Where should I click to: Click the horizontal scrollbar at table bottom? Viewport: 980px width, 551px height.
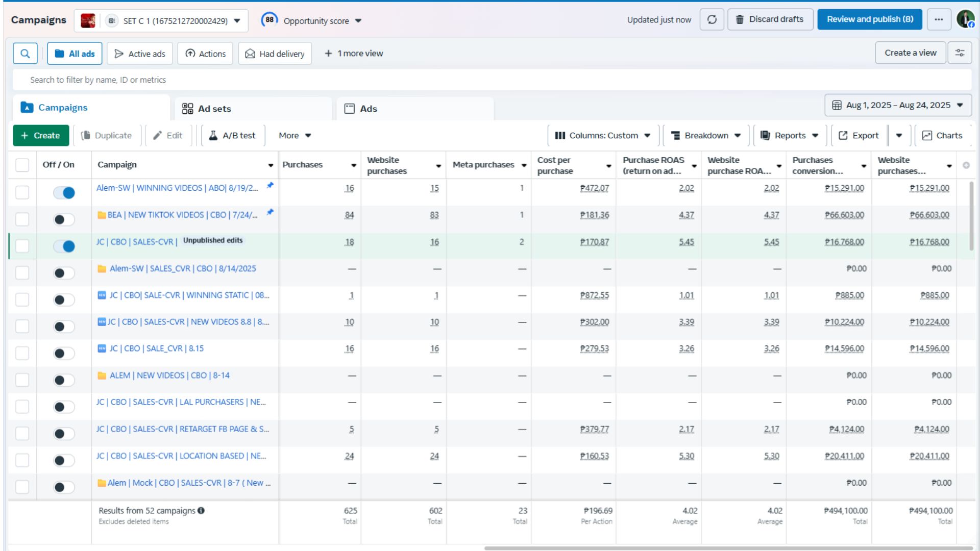tap(728, 548)
